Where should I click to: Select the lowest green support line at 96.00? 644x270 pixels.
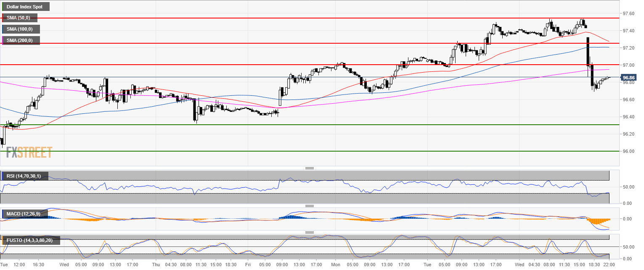click(294, 151)
